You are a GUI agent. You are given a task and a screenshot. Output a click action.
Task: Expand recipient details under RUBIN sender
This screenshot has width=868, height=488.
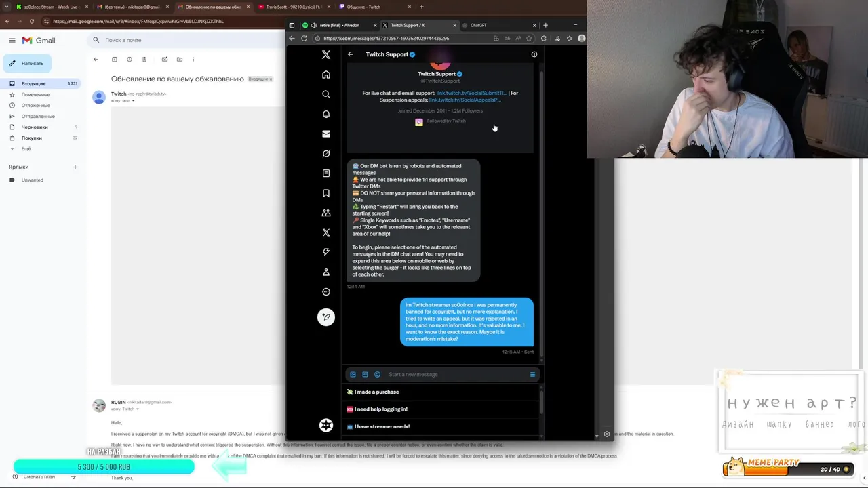tap(138, 409)
